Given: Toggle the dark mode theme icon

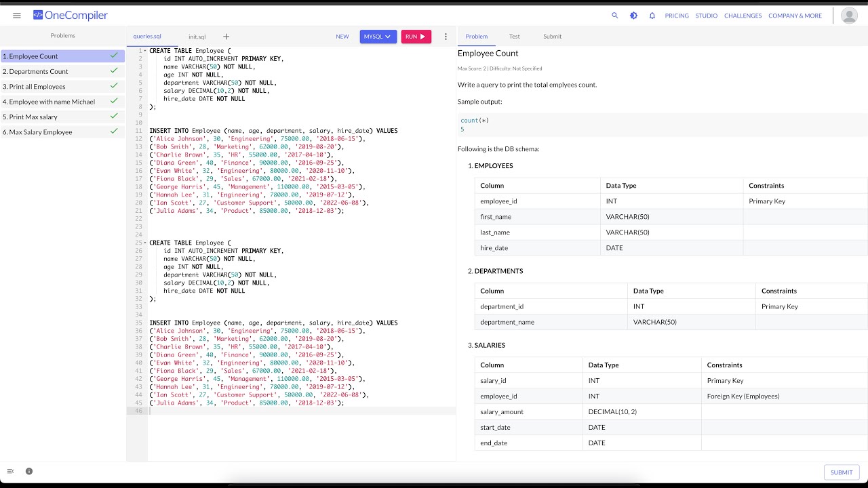Looking at the screenshot, I should [633, 16].
